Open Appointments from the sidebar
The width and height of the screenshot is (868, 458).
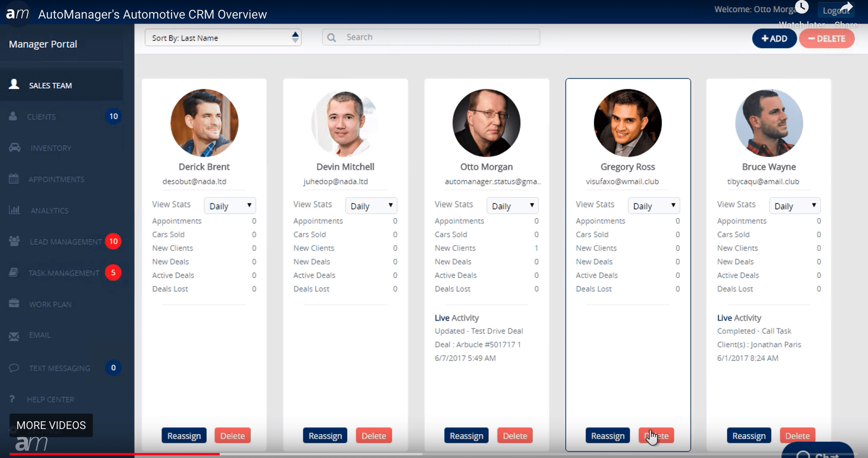[57, 179]
